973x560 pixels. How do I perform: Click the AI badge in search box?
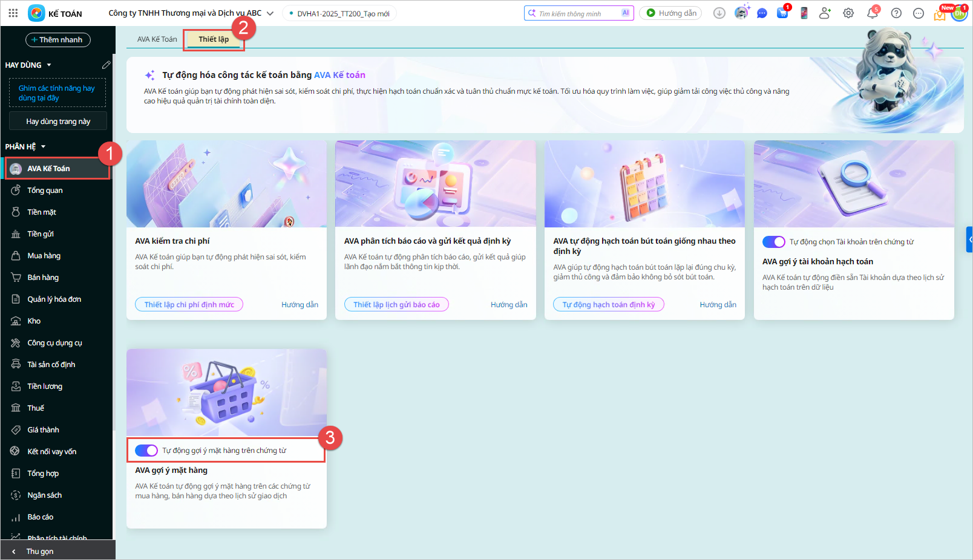pos(626,13)
